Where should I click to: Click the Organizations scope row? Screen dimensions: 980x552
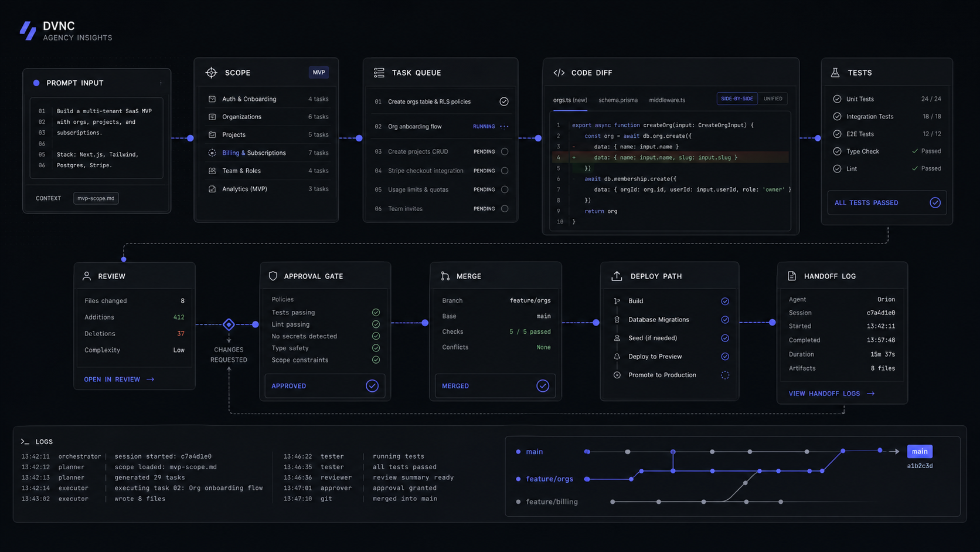[268, 117]
